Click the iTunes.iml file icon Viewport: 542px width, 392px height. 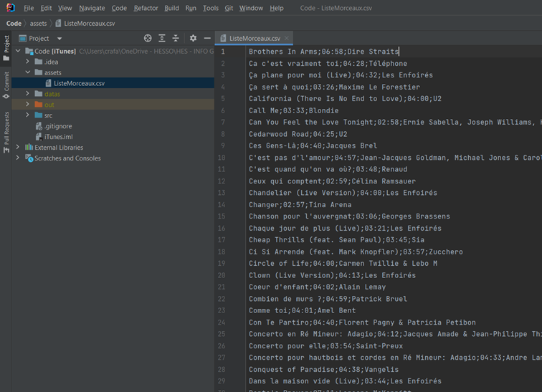coord(39,137)
